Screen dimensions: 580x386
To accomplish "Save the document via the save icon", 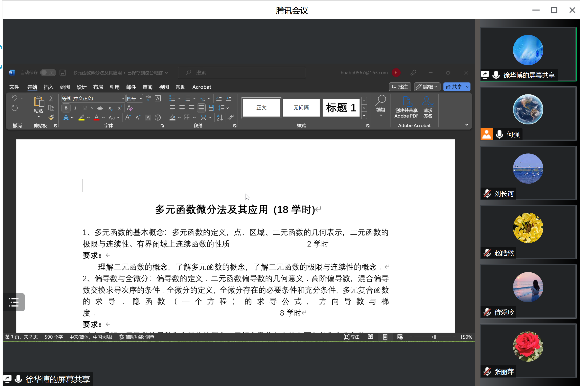I will pos(63,73).
